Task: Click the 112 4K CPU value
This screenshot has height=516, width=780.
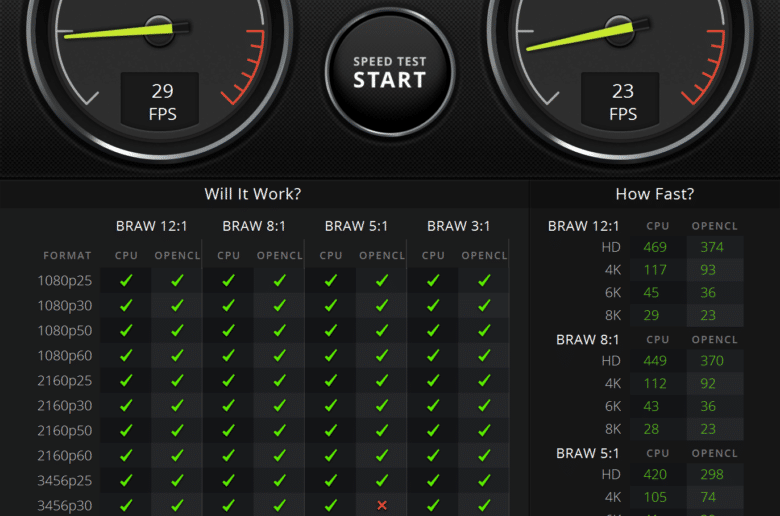Action: click(655, 384)
